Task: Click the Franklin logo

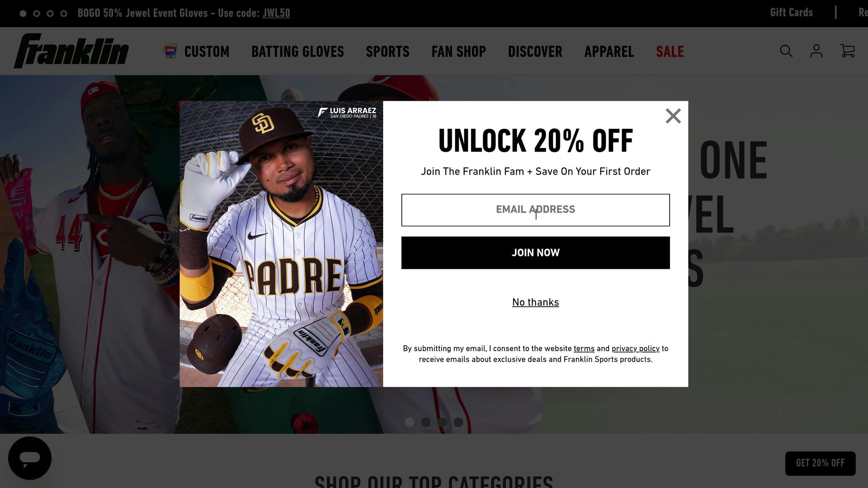Action: pyautogui.click(x=71, y=51)
